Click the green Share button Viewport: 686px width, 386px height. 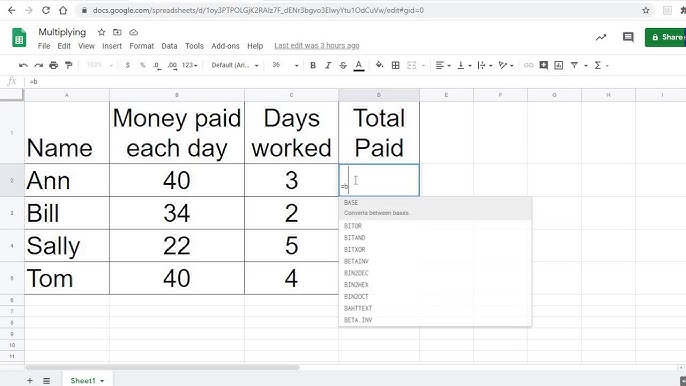click(665, 37)
